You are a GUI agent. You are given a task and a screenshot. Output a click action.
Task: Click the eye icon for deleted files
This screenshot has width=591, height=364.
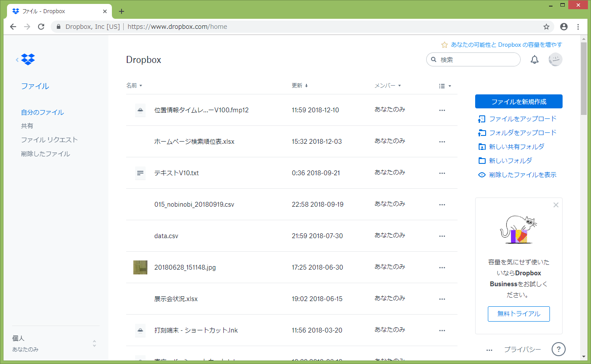482,175
